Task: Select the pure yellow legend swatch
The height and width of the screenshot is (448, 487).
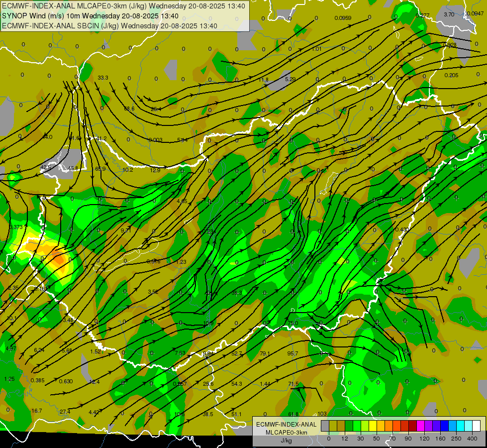Action: pyautogui.click(x=373, y=426)
